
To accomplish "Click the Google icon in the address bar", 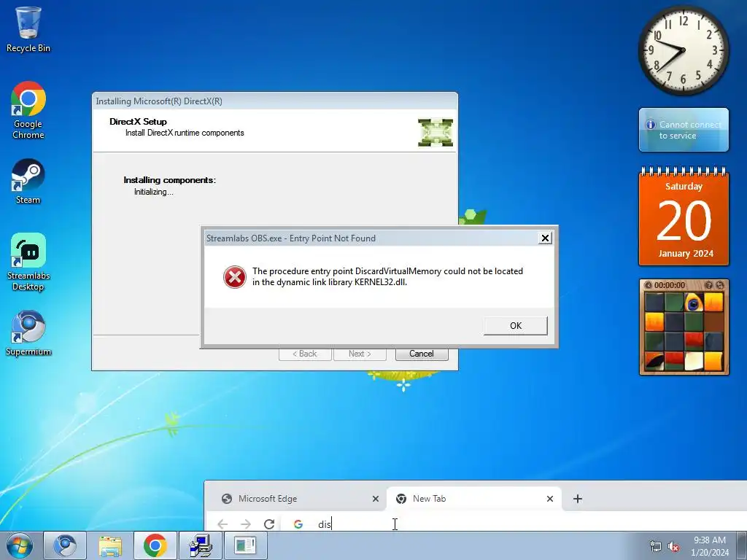I will click(298, 524).
